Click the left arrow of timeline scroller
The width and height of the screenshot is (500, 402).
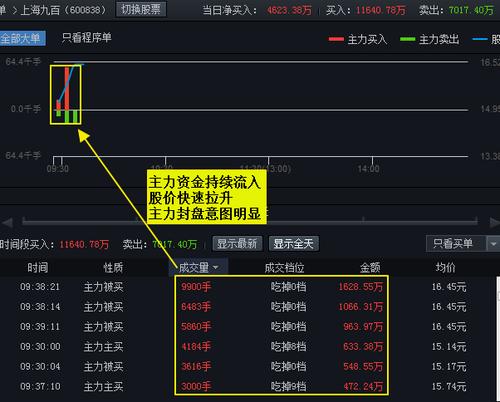[x=7, y=222]
